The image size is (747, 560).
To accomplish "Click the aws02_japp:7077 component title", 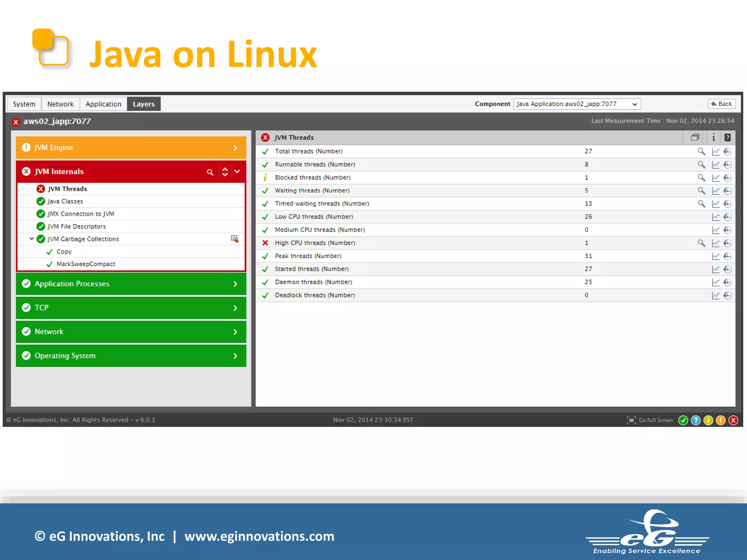I will 57,121.
